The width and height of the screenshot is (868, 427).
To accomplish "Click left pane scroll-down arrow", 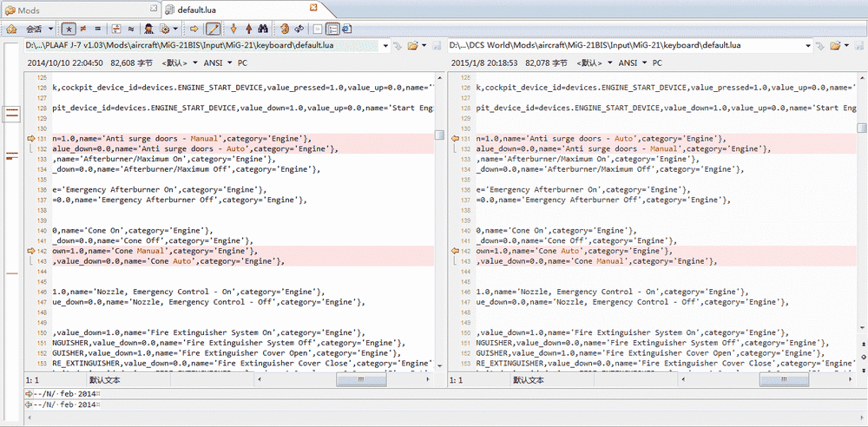I will [x=439, y=366].
